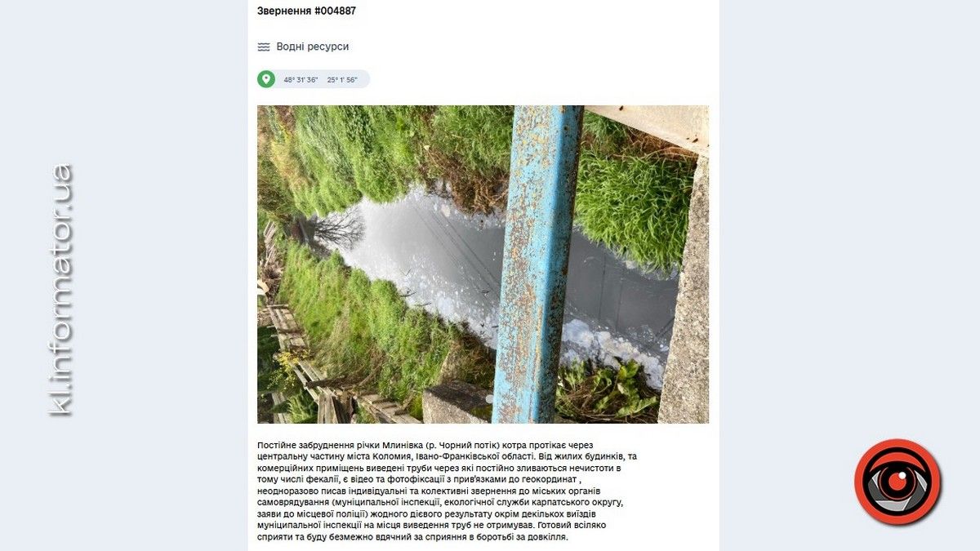Click the green location pin icon
Image resolution: width=980 pixels, height=551 pixels.
[x=266, y=79]
